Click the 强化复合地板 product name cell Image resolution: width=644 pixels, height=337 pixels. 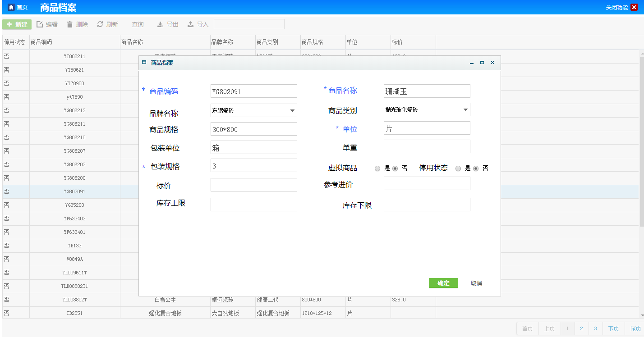point(165,313)
